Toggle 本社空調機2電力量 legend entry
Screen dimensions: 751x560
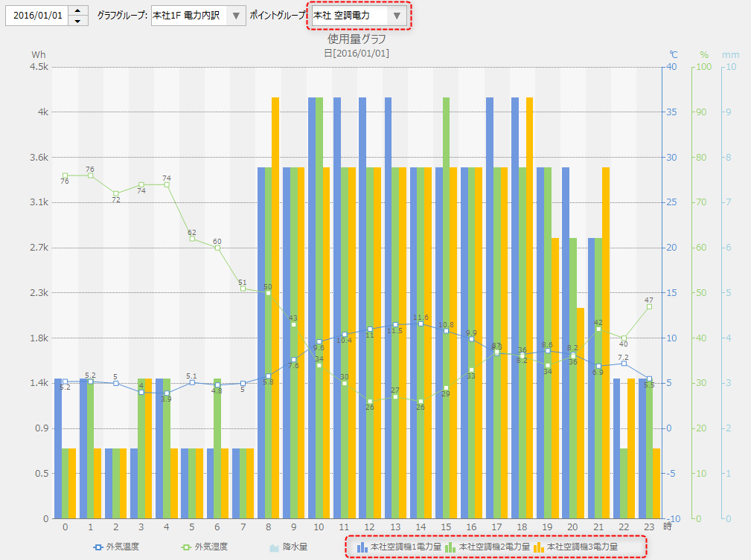pyautogui.click(x=488, y=547)
